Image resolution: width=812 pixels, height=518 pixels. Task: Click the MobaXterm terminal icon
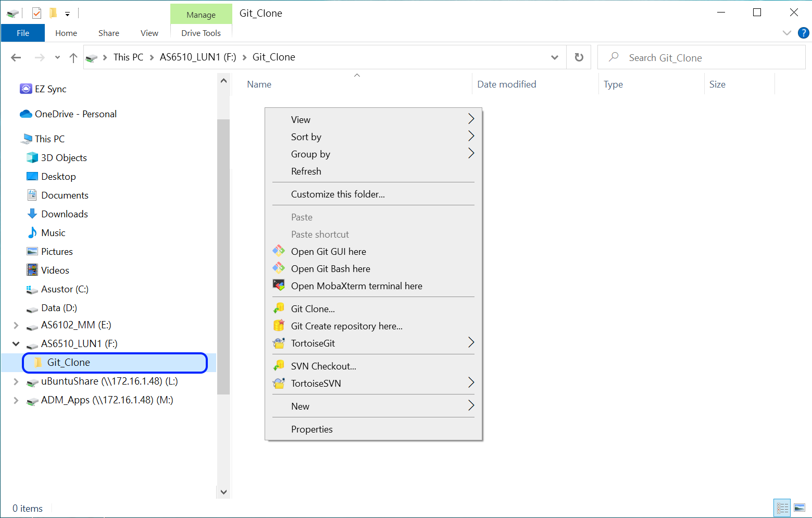[279, 286]
